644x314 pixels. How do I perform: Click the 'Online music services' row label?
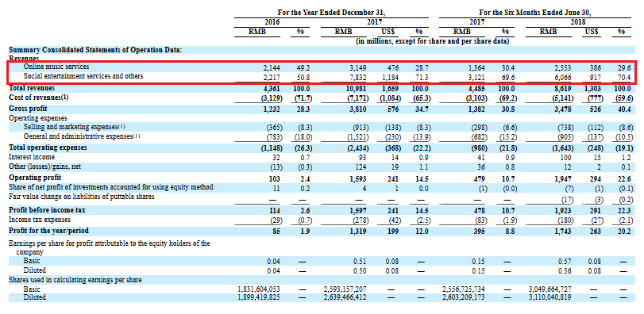[56, 67]
